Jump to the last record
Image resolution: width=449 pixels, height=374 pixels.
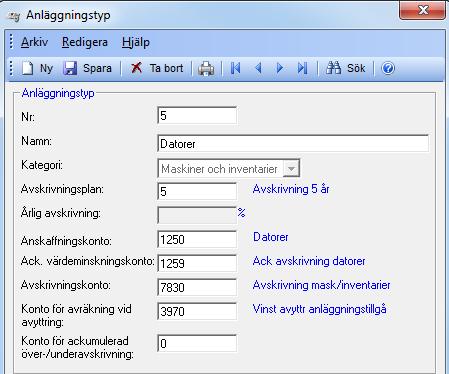pyautogui.click(x=302, y=68)
